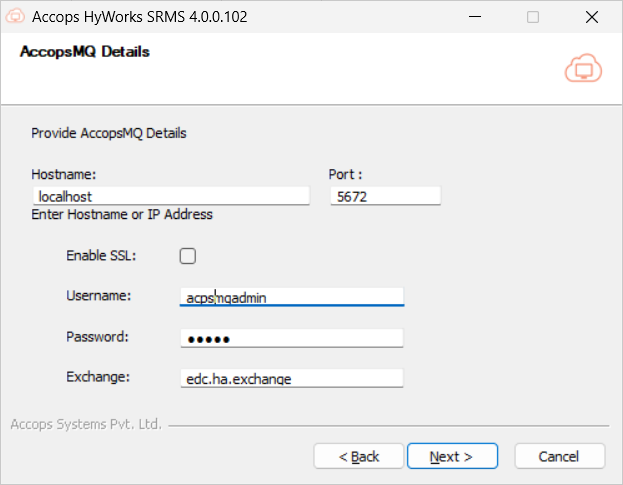This screenshot has width=623, height=485.
Task: Click the Accops app icon in title bar
Action: click(15, 17)
